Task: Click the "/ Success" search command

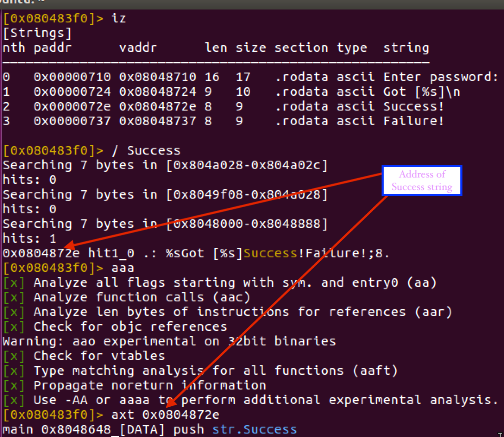Action: point(146,151)
